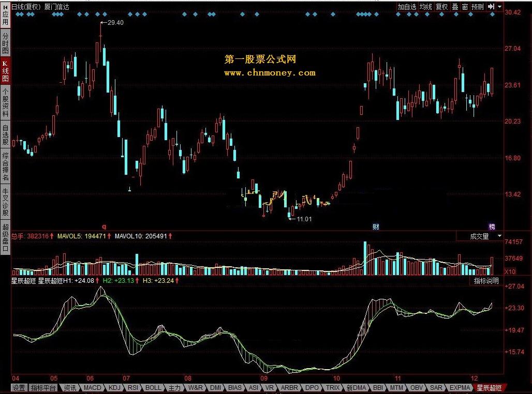Select the KDJ indicator tab
Screen dimensions: 532x394
point(114,388)
